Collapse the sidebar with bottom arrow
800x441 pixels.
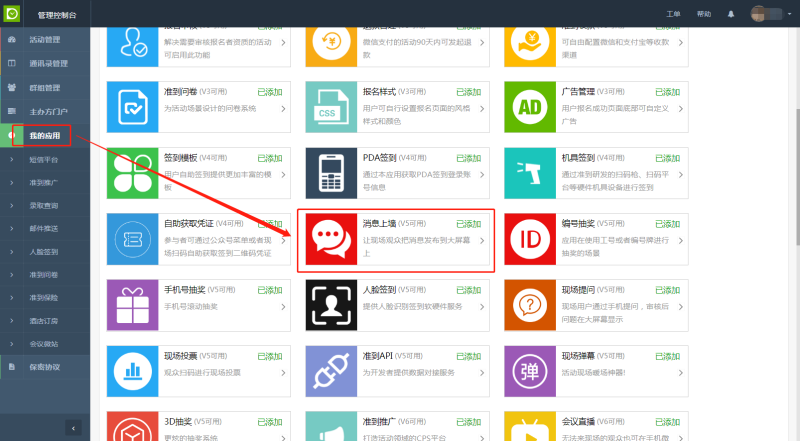coord(72,427)
